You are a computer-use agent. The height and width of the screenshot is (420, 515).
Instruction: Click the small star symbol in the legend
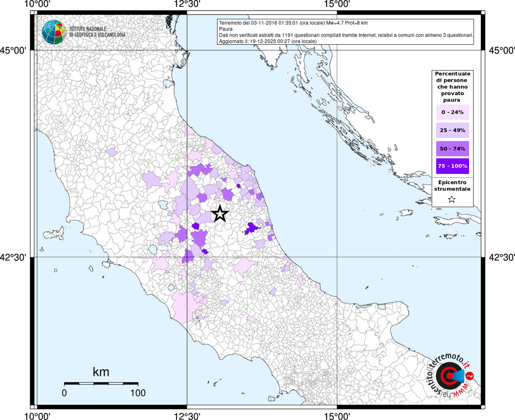point(452,200)
